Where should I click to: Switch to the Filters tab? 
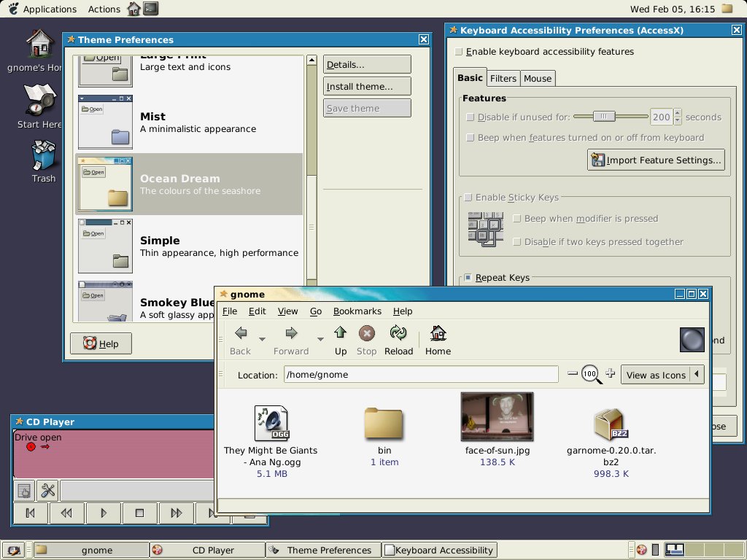coord(503,79)
